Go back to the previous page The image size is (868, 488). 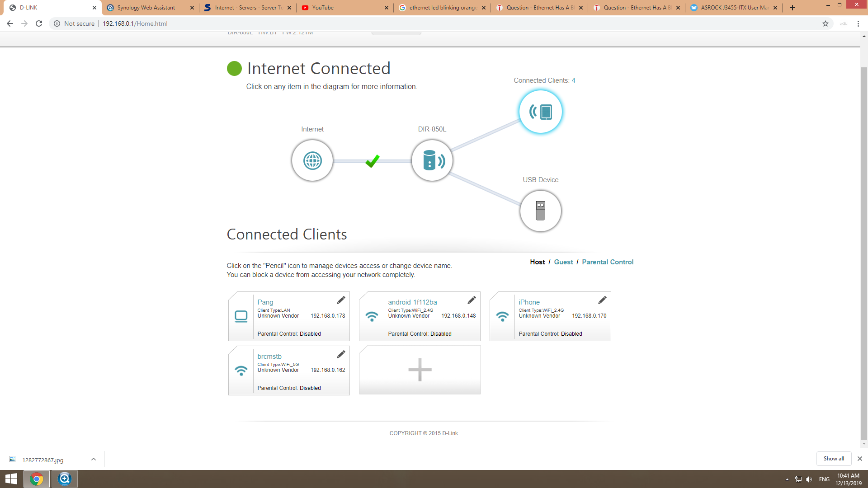[x=10, y=23]
